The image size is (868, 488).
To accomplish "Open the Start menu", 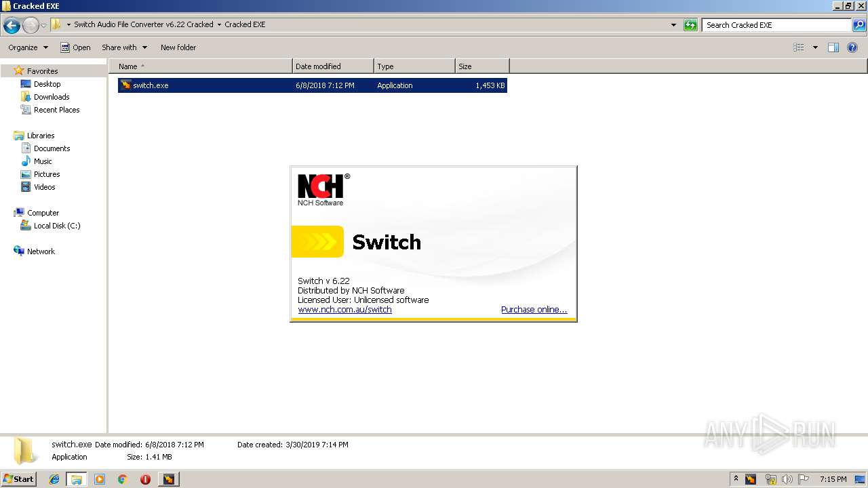I will click(18, 479).
